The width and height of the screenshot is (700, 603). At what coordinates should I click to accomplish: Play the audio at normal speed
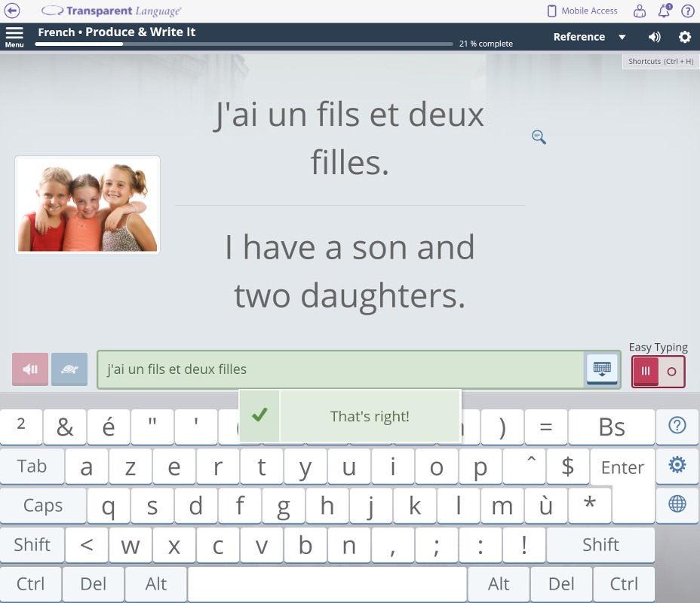click(30, 369)
